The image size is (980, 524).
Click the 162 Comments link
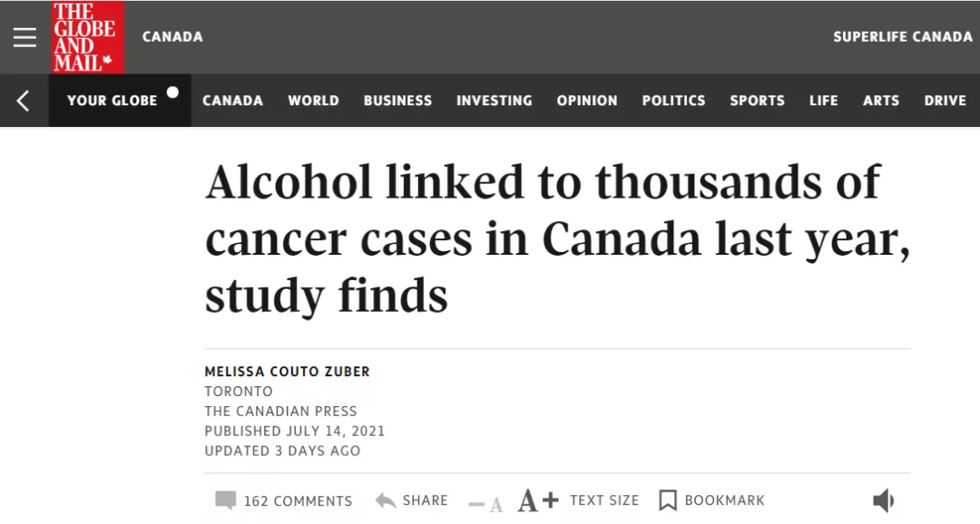pos(299,501)
